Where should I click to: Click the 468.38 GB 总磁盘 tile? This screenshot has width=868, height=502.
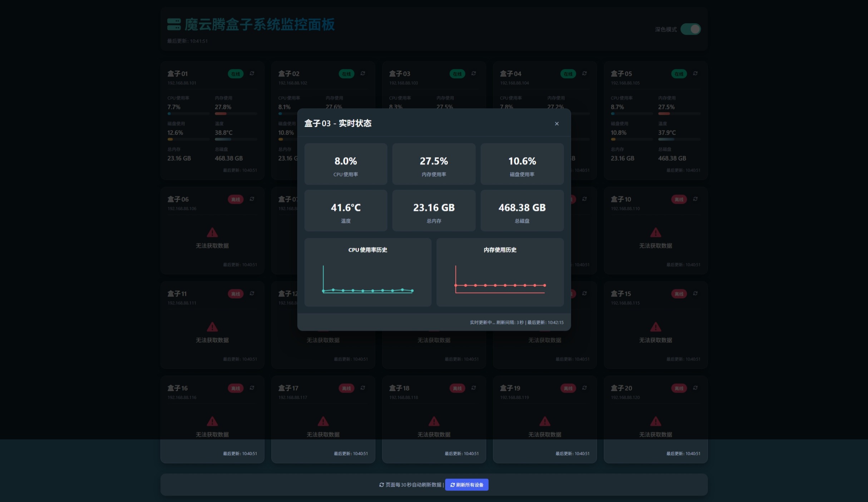pyautogui.click(x=522, y=210)
